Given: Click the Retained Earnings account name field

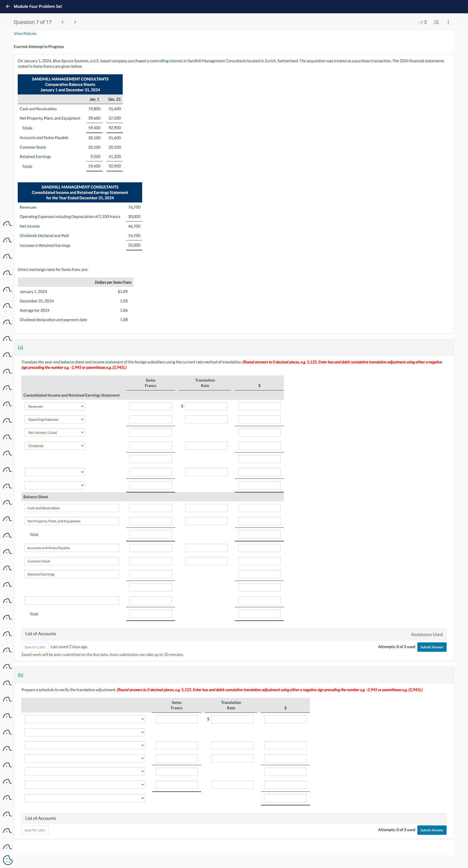Looking at the screenshot, I should 72,574.
